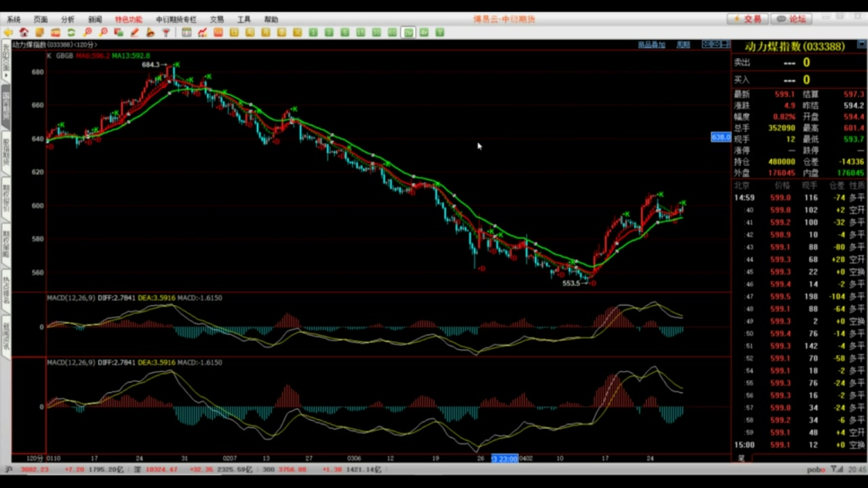This screenshot has width=868, height=488.
Task: Click the last yellow period icon
Action: point(297,33)
